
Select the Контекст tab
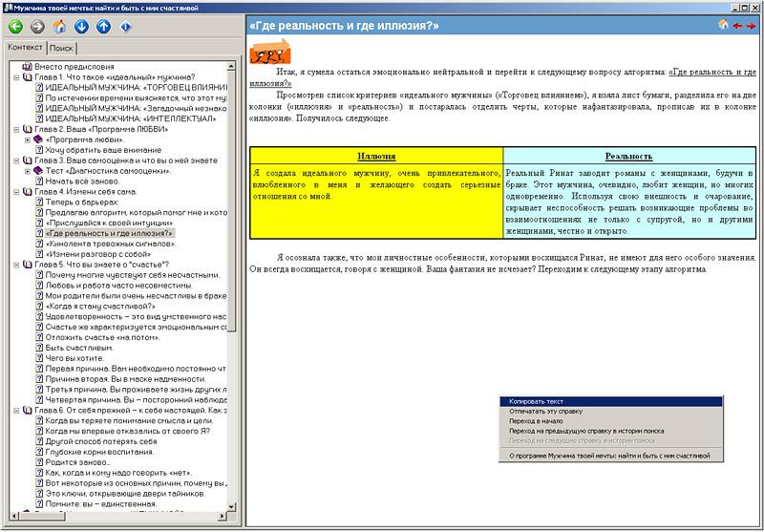(25, 48)
